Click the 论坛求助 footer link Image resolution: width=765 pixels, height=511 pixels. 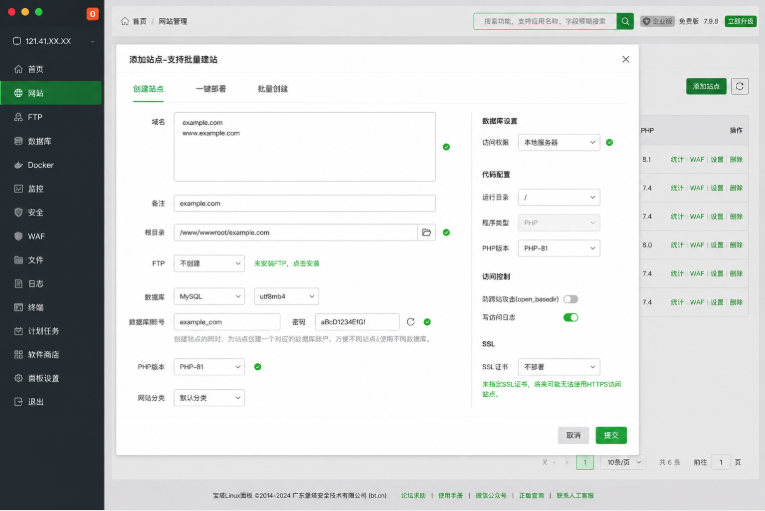click(x=413, y=495)
